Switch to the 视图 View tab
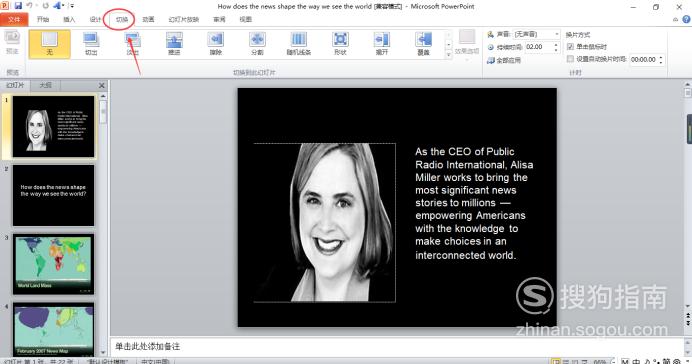This screenshot has height=364, width=692. (245, 19)
